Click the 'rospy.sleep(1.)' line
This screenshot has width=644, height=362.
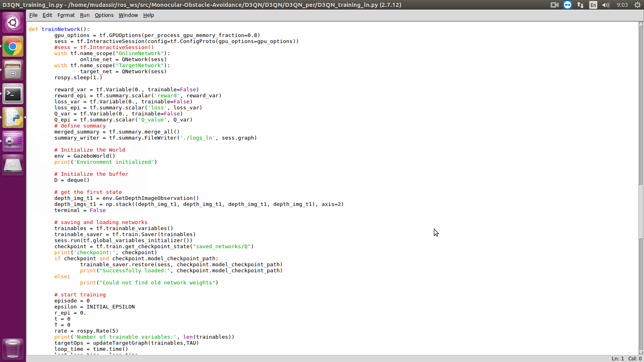tap(78, 78)
